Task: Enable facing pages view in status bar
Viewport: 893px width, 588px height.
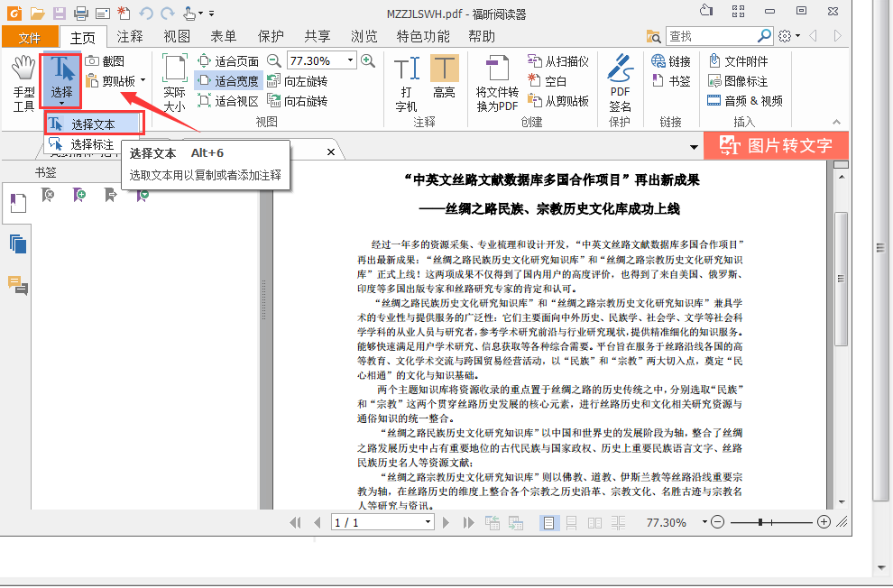Action: [x=594, y=521]
